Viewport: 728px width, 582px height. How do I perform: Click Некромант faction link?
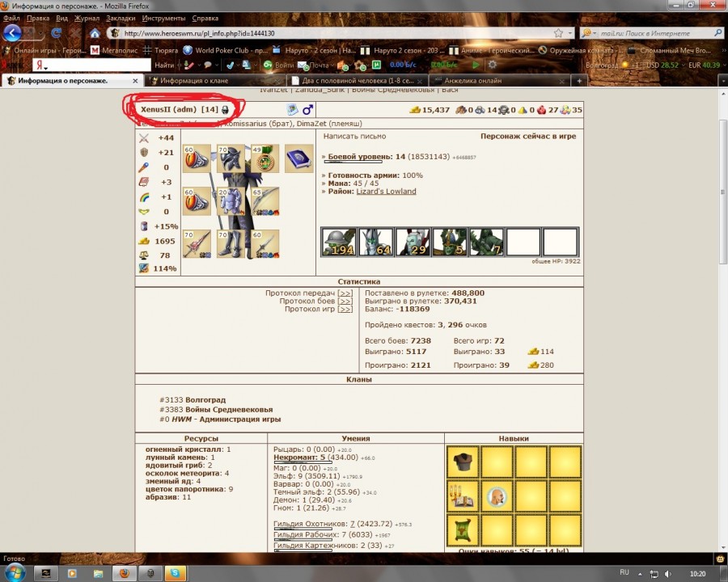pos(294,458)
